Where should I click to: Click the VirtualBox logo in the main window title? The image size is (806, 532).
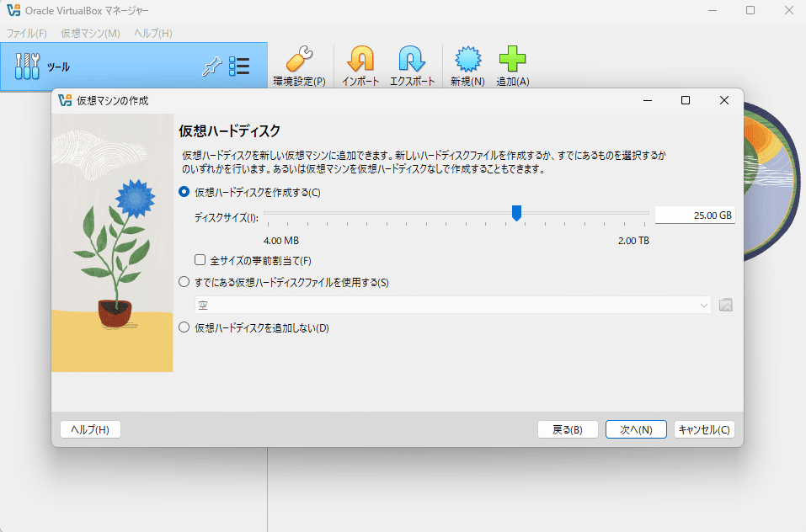click(x=13, y=10)
